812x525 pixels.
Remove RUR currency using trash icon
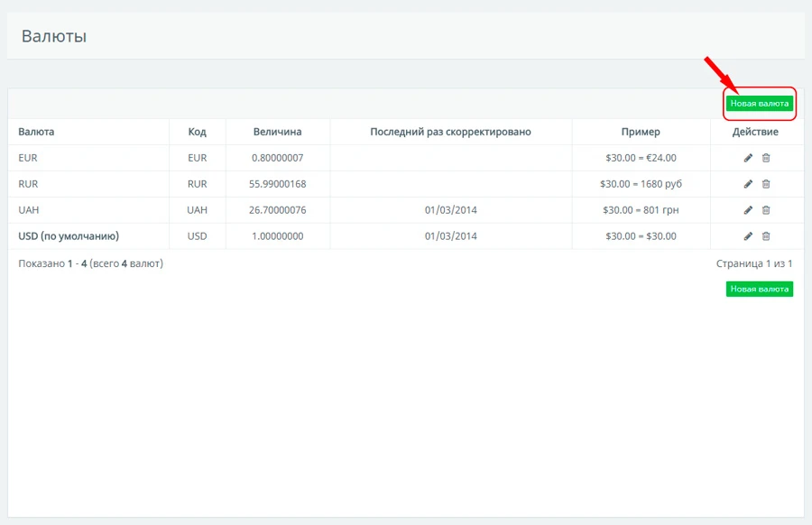click(x=766, y=184)
